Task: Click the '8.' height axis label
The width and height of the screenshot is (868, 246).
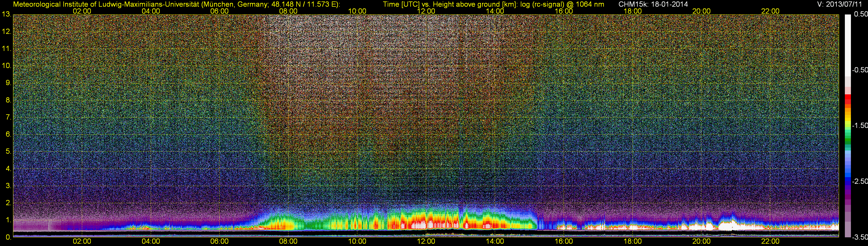Action: pyautogui.click(x=8, y=100)
